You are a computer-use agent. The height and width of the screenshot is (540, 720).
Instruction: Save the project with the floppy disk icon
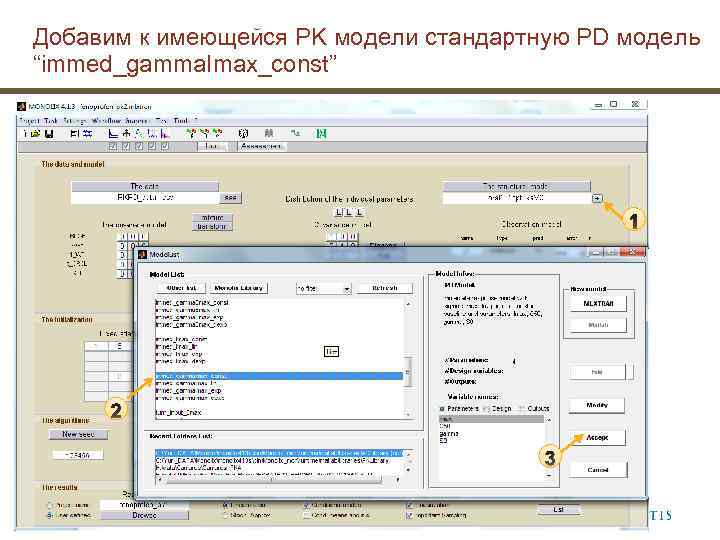pos(49,134)
